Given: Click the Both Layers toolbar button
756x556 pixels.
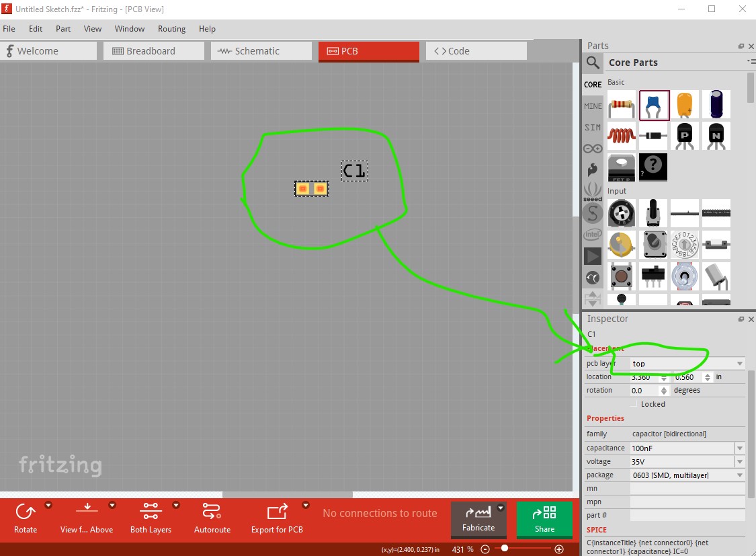Looking at the screenshot, I should click(151, 518).
